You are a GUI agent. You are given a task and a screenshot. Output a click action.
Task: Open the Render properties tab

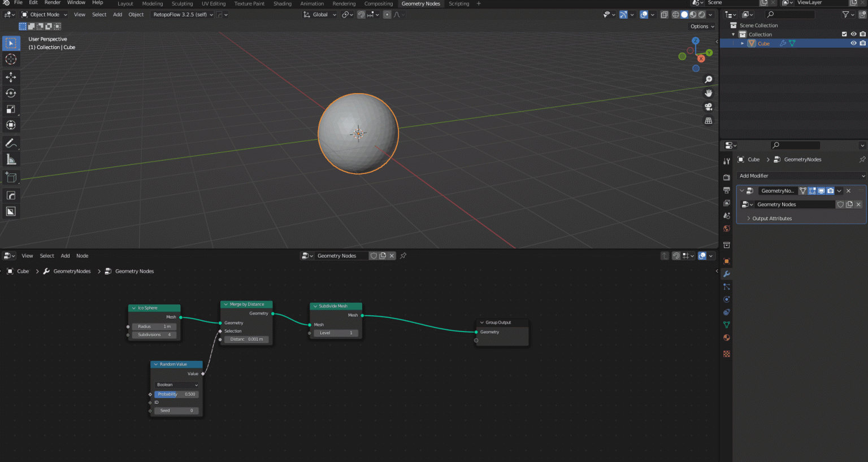tap(727, 175)
